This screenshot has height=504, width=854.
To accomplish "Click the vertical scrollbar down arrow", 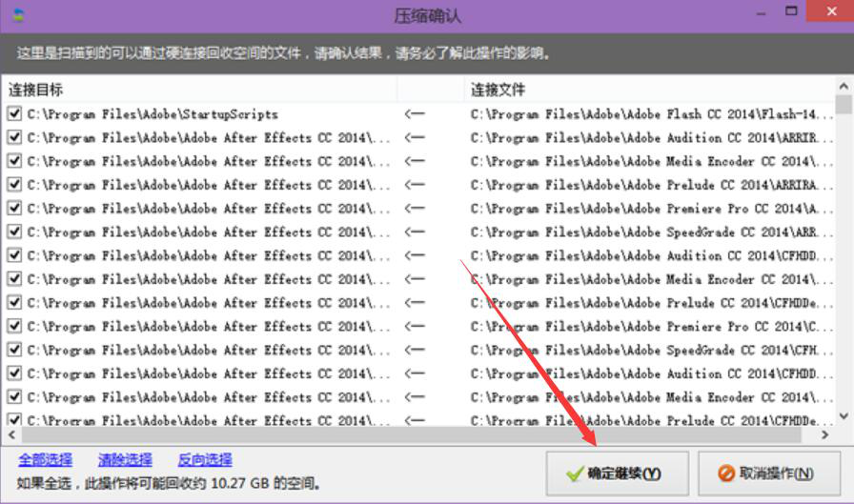I will coord(844,416).
